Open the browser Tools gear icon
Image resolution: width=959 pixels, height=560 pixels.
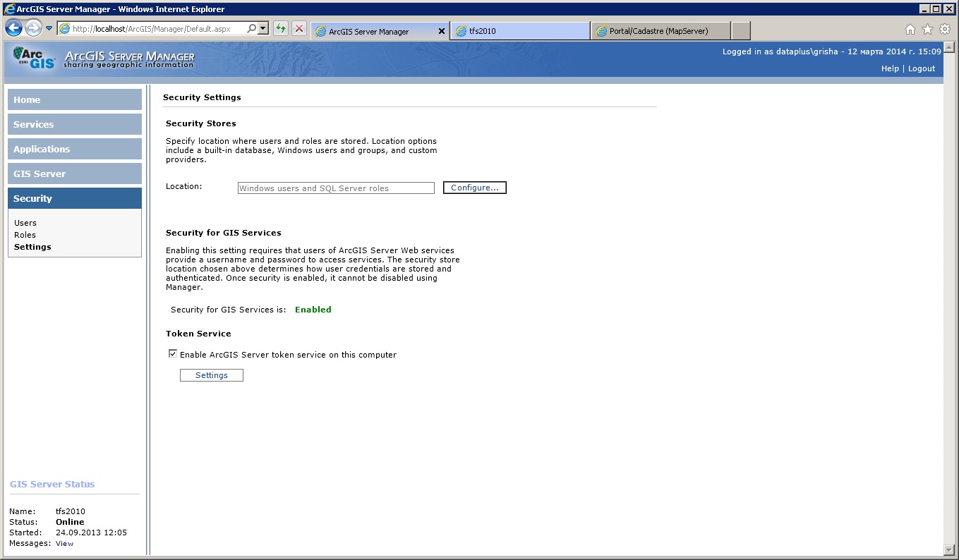[x=945, y=29]
